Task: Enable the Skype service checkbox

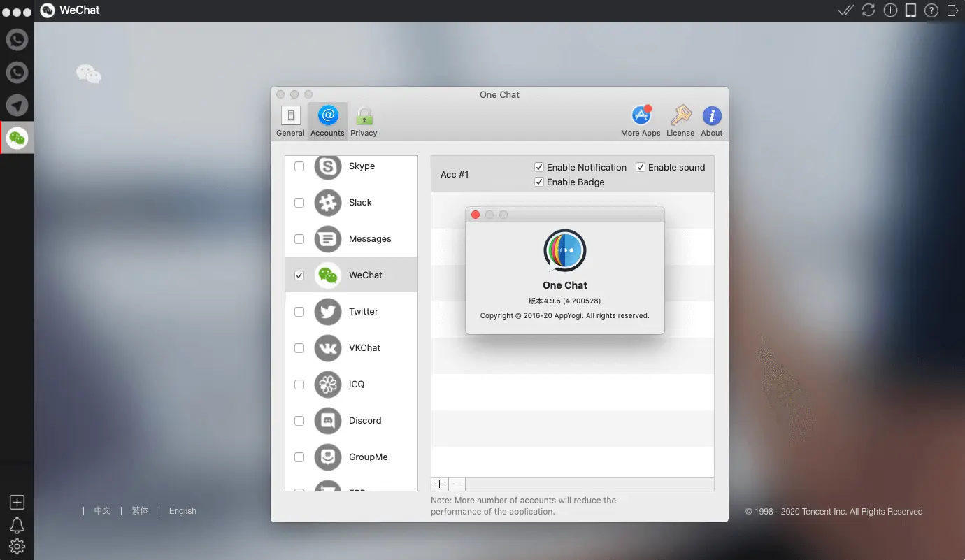Action: point(299,166)
